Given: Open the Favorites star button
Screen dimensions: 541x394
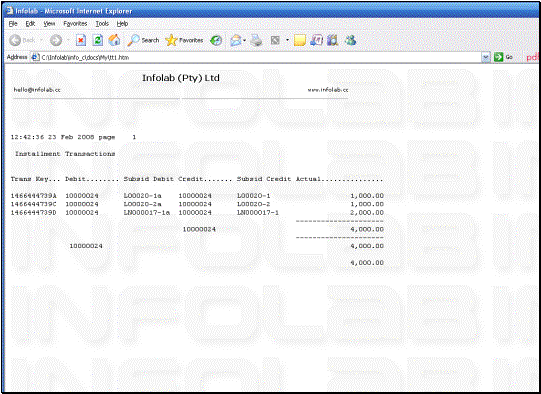Looking at the screenshot, I should [184, 41].
